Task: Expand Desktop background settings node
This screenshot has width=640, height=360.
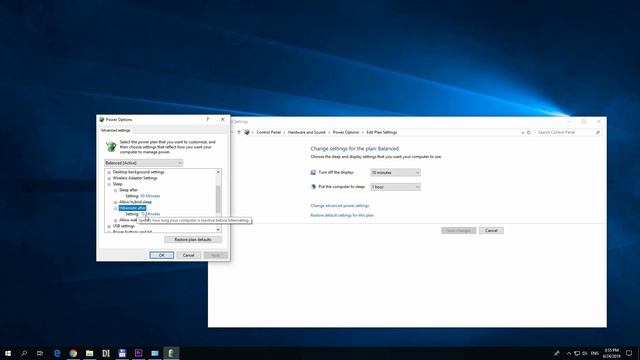Action: [109, 172]
